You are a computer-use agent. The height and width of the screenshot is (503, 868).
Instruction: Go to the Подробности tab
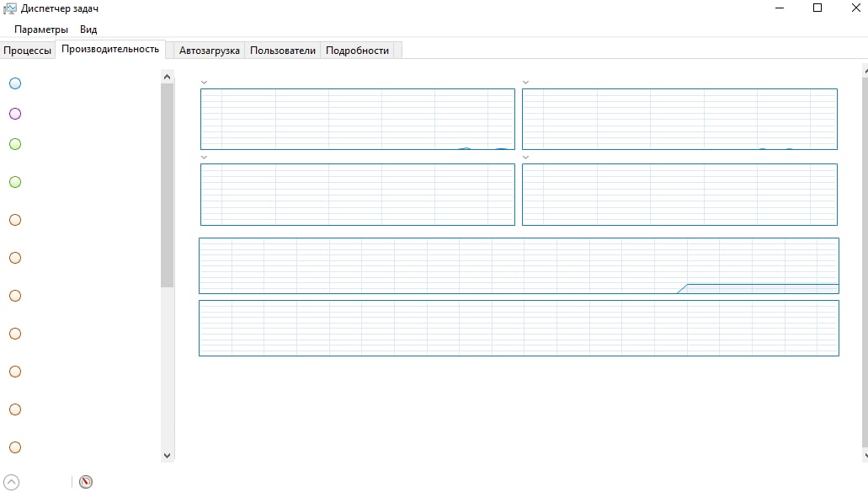(357, 51)
